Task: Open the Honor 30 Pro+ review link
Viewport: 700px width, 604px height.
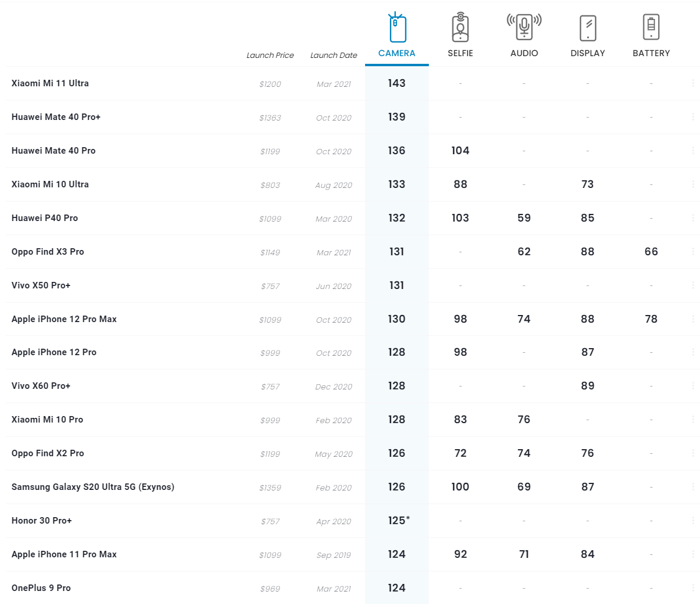Action: (41, 521)
